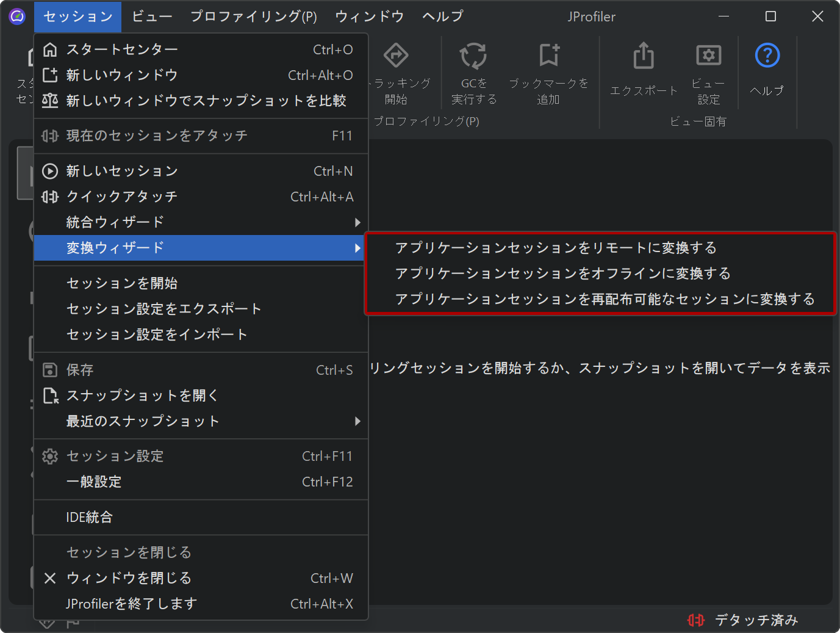
Task: Click セッション設定をエクスポート menu entry
Action: 163,309
